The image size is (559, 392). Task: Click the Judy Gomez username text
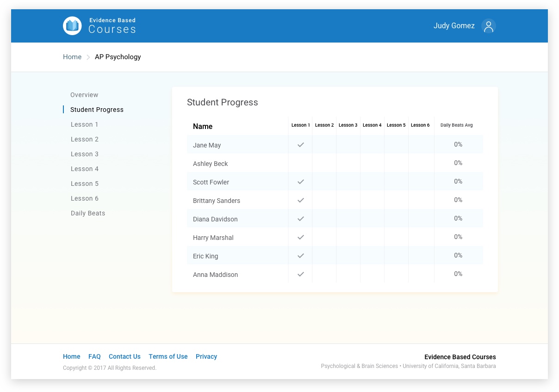coord(454,26)
